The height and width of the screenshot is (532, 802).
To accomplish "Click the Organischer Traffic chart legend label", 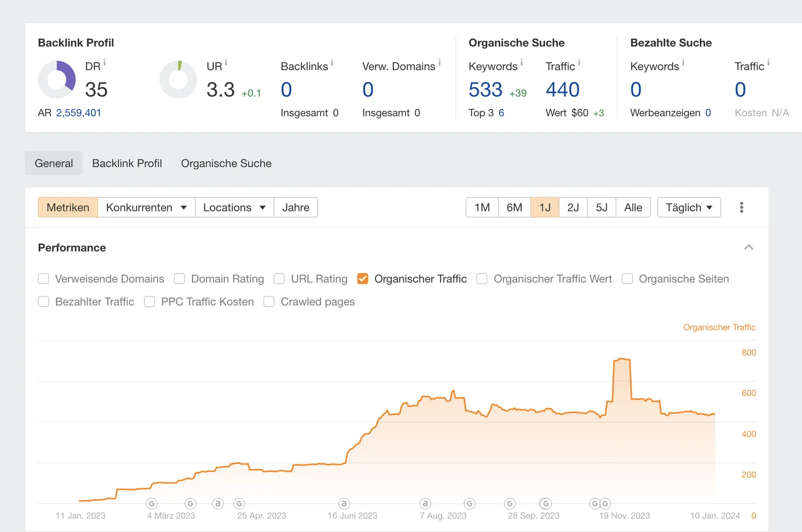I will [719, 327].
